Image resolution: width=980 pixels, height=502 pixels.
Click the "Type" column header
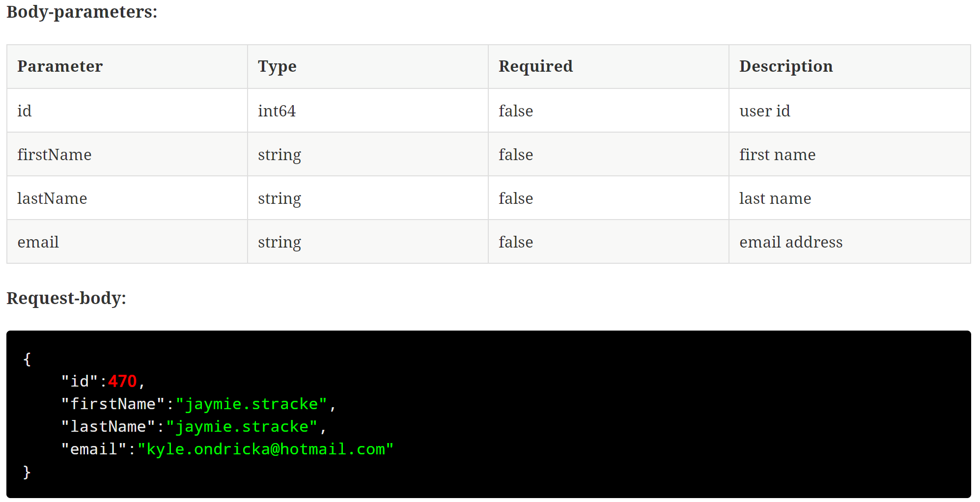click(277, 66)
